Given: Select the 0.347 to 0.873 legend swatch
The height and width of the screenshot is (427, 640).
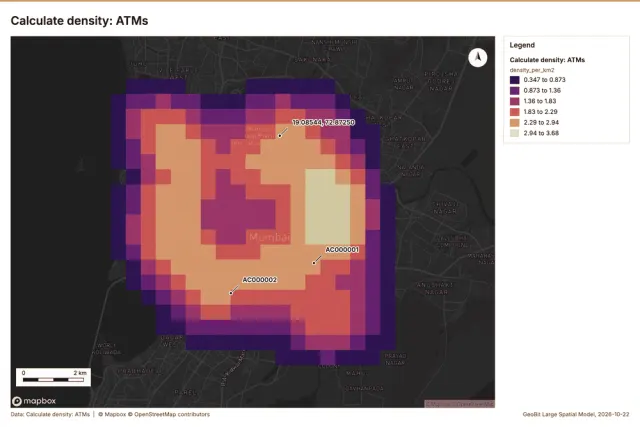Looking at the screenshot, I should point(514,80).
